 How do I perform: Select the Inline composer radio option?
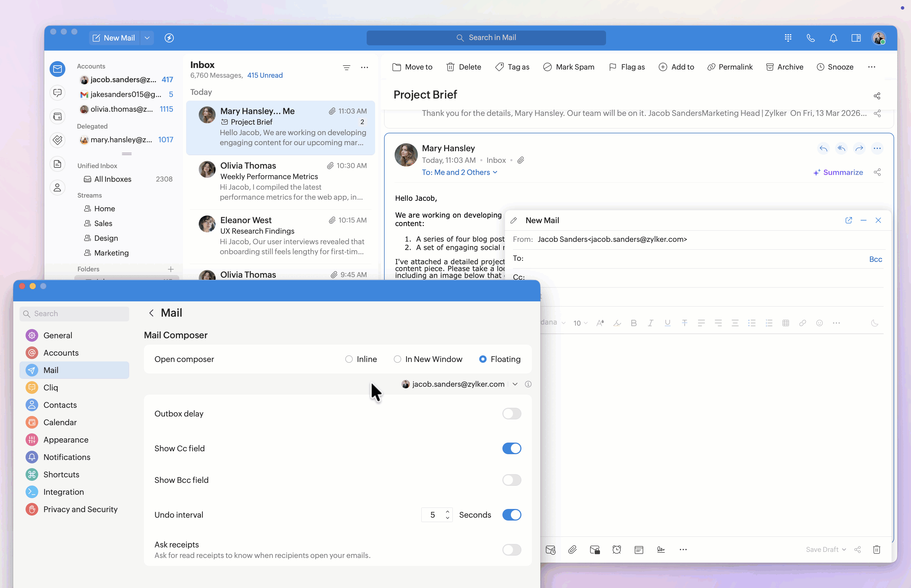pyautogui.click(x=349, y=359)
